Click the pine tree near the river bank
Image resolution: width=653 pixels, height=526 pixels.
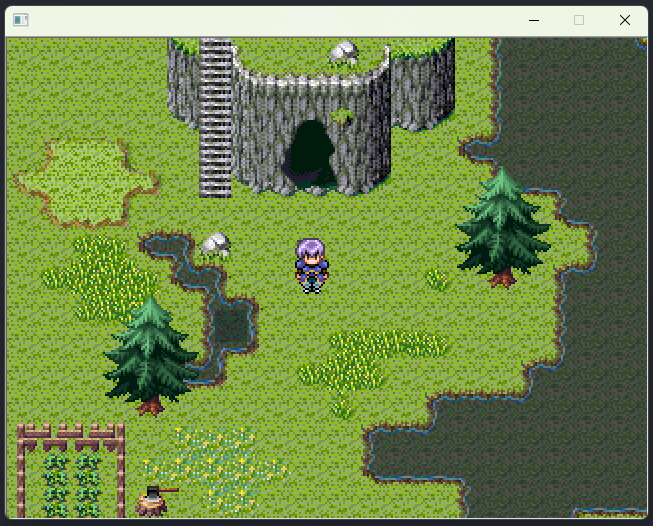[503, 227]
